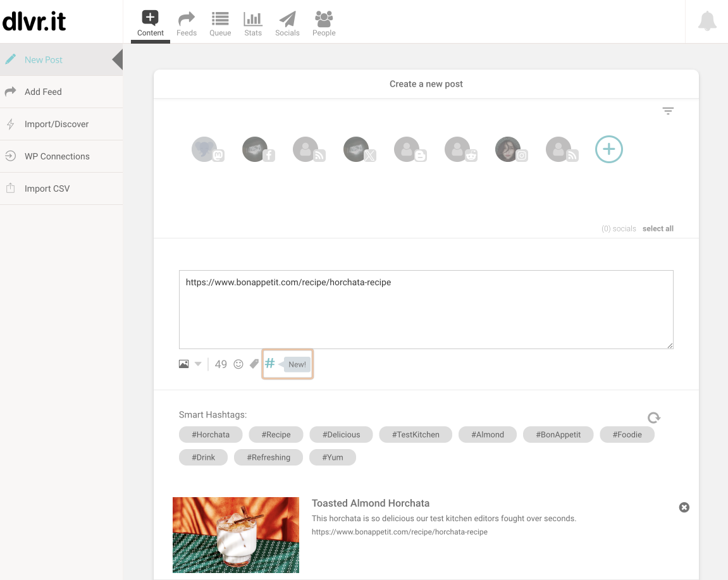
Task: Choose Add Feed in sidebar
Action: click(61, 92)
